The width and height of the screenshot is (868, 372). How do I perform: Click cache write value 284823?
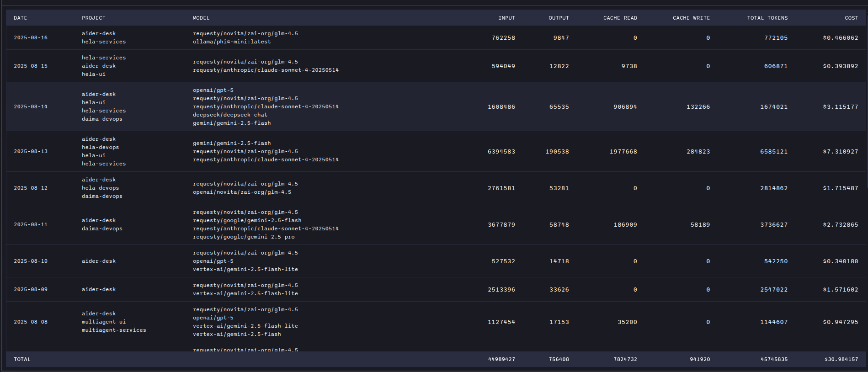pyautogui.click(x=698, y=151)
